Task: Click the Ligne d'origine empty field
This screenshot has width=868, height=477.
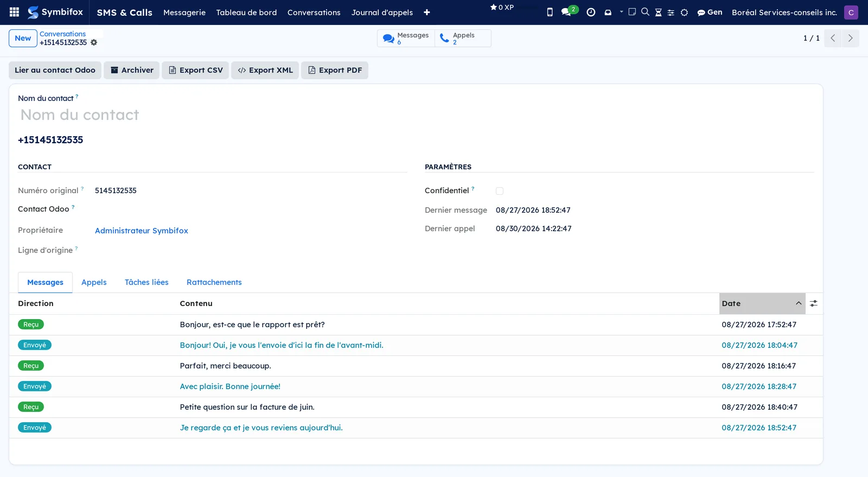Action: (251, 250)
